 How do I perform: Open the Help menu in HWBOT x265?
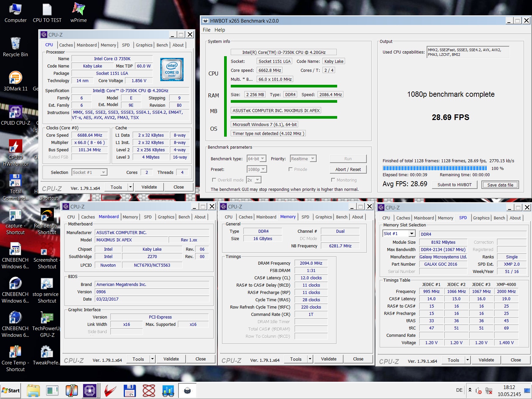point(220,30)
